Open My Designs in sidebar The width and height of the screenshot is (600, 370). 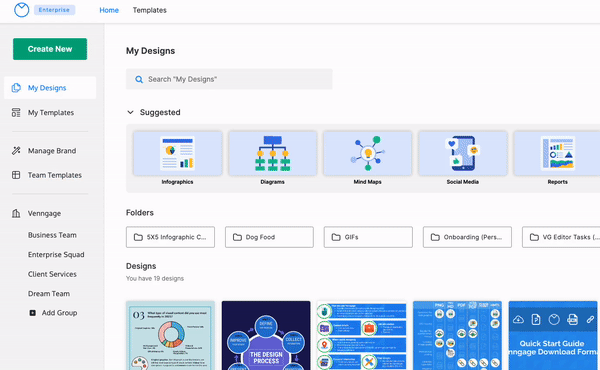point(50,88)
